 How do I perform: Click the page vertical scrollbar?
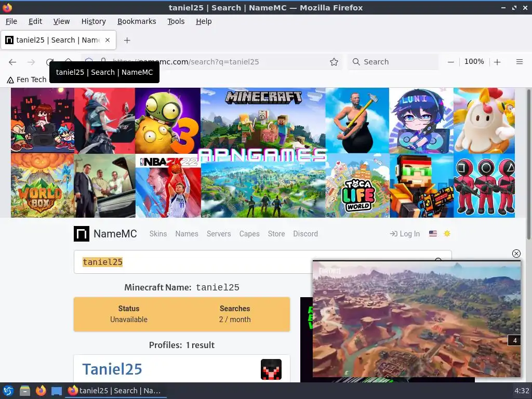[528, 164]
